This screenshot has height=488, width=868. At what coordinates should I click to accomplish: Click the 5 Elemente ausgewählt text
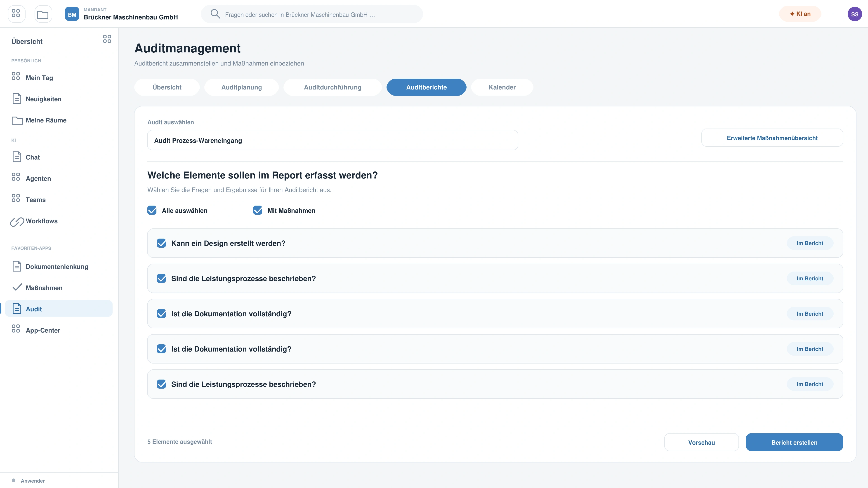click(x=180, y=441)
